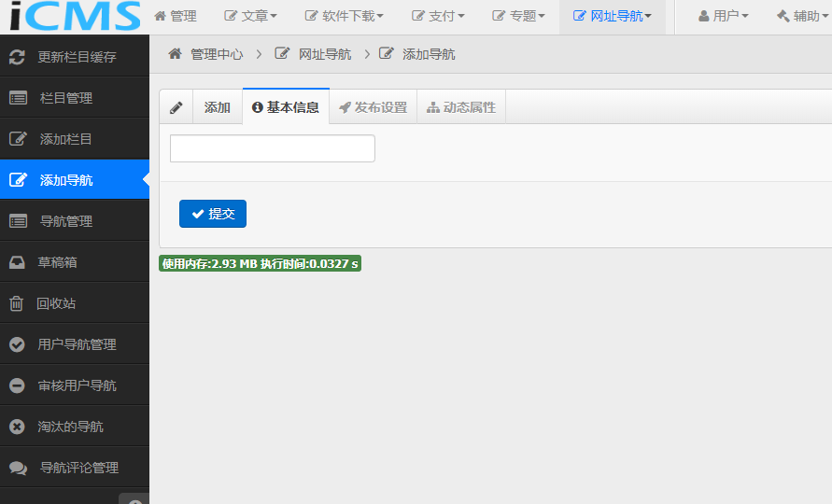
Task: Open 添加栏目 in sidebar
Action: pyautogui.click(x=75, y=139)
